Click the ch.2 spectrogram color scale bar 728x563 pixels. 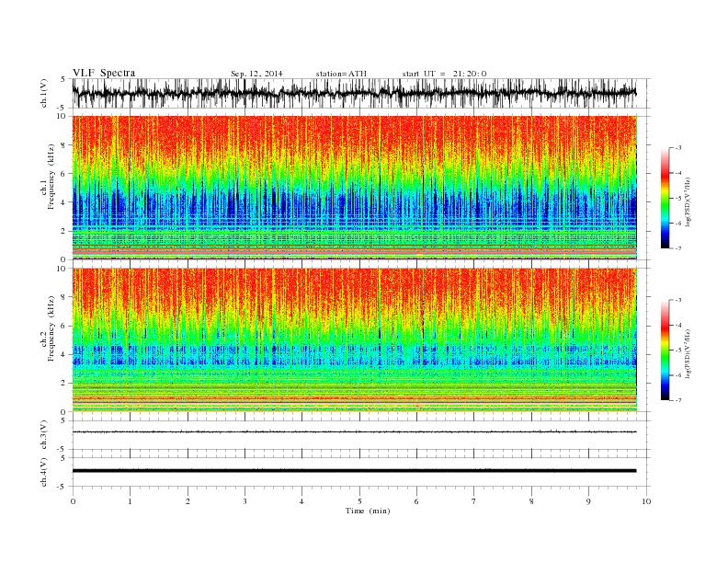pyautogui.click(x=665, y=350)
